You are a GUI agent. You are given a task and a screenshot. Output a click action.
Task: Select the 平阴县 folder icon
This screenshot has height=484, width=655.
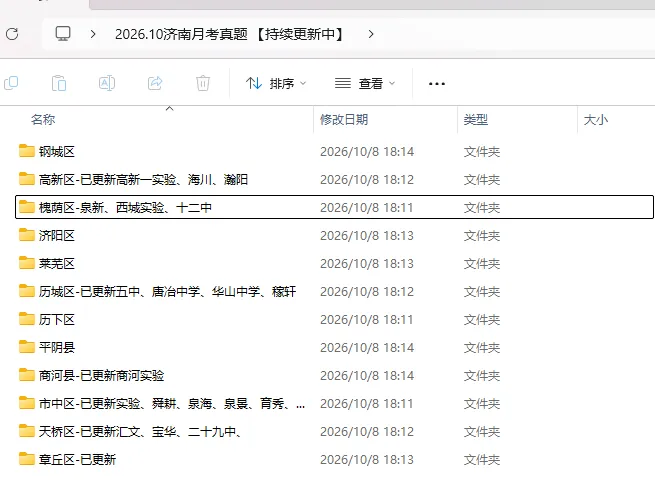[x=27, y=347]
